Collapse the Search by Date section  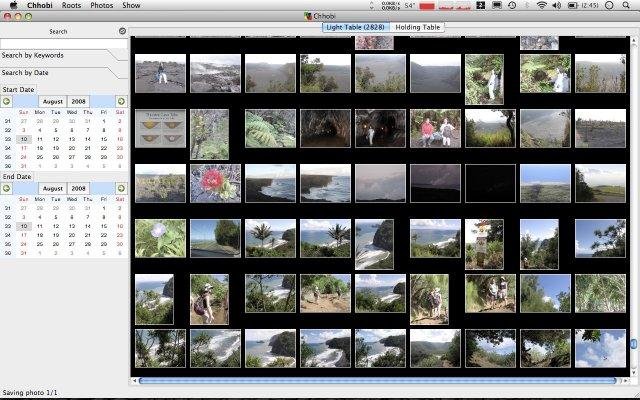[25, 73]
